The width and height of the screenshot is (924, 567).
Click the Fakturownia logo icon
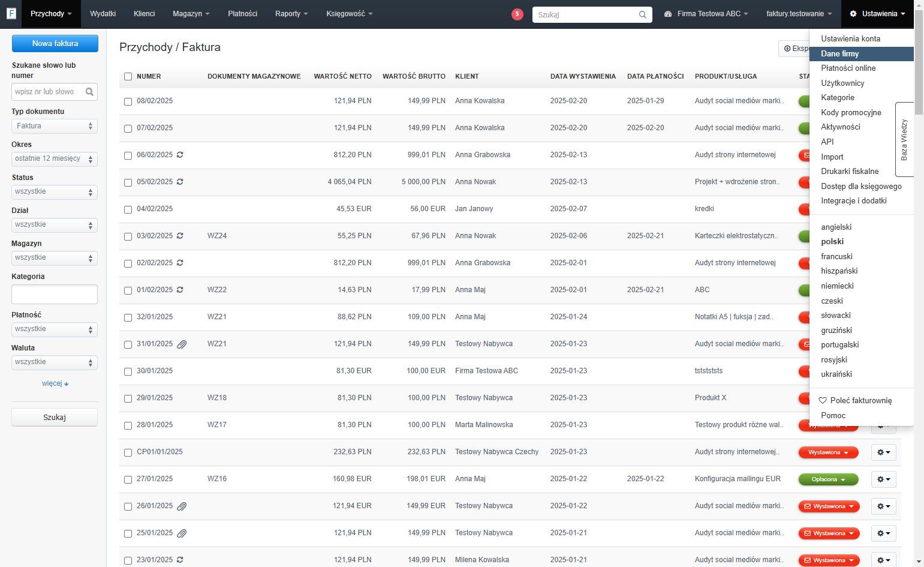coord(11,13)
